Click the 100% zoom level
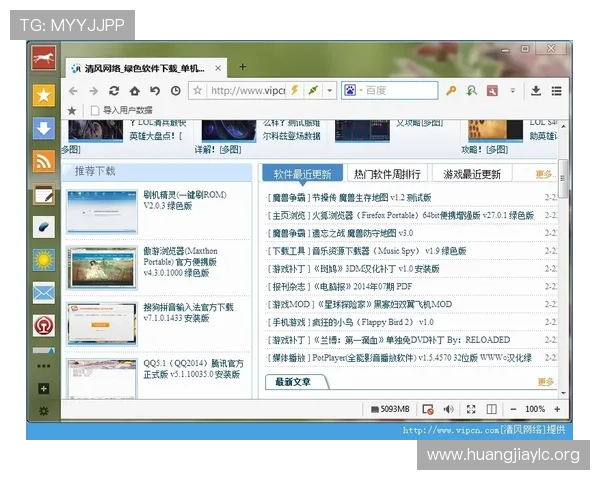The height and width of the screenshot is (480, 600). pyautogui.click(x=535, y=409)
